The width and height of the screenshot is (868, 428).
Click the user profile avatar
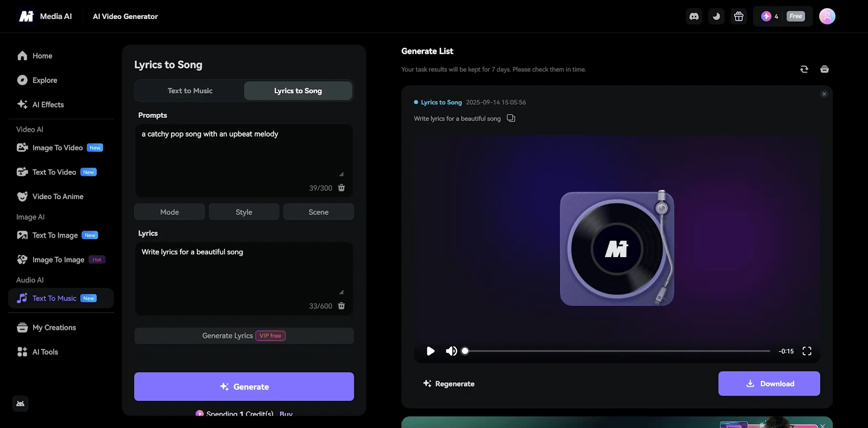pyautogui.click(x=827, y=16)
